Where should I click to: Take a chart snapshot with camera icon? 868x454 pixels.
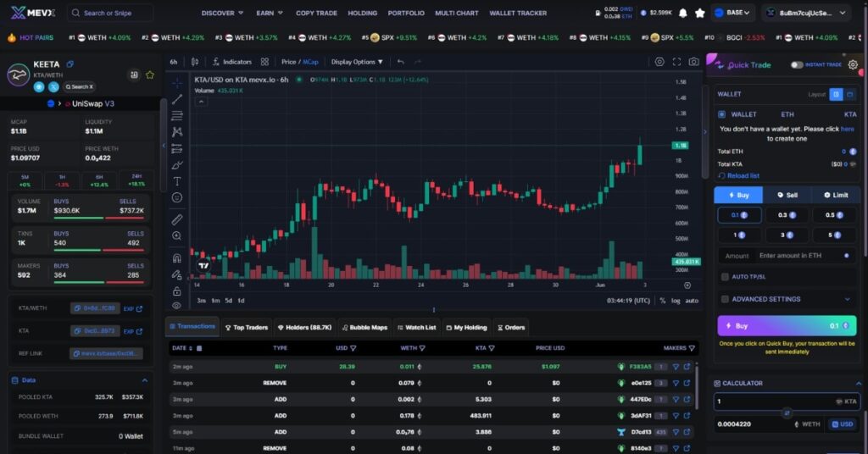(693, 62)
